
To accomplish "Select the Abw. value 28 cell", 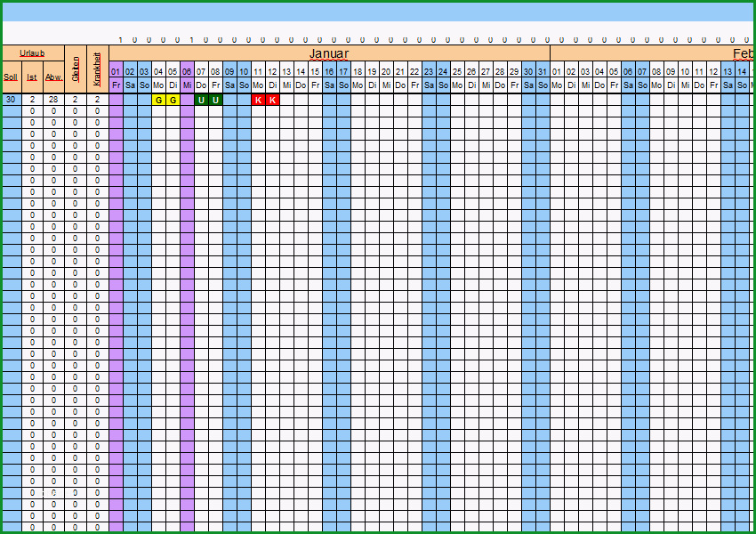I will tap(53, 100).
